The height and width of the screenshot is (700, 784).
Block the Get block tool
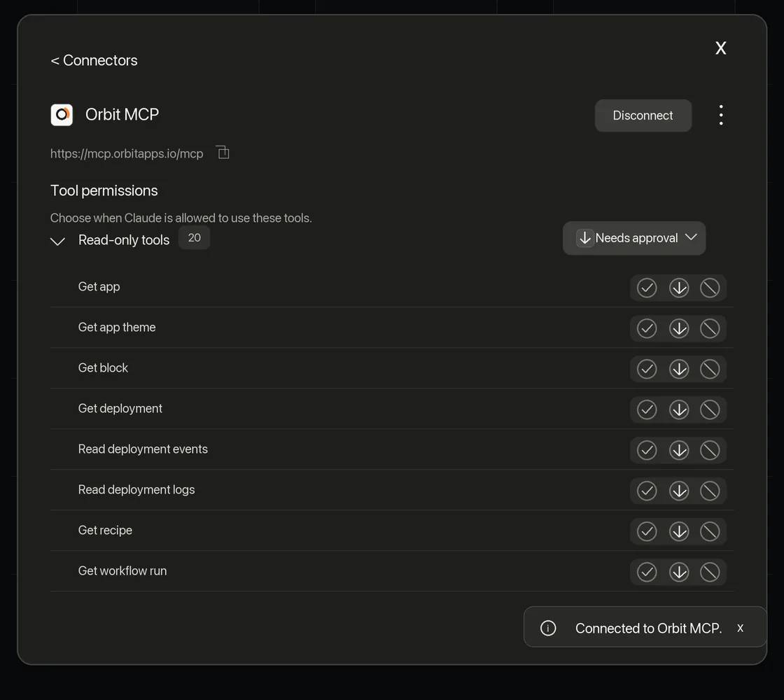(x=710, y=369)
